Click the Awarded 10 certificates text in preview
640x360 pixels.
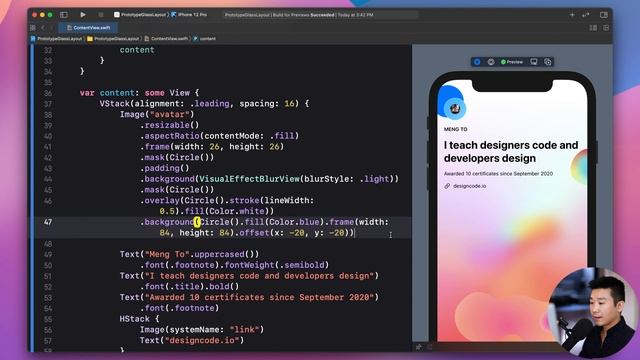point(498,173)
